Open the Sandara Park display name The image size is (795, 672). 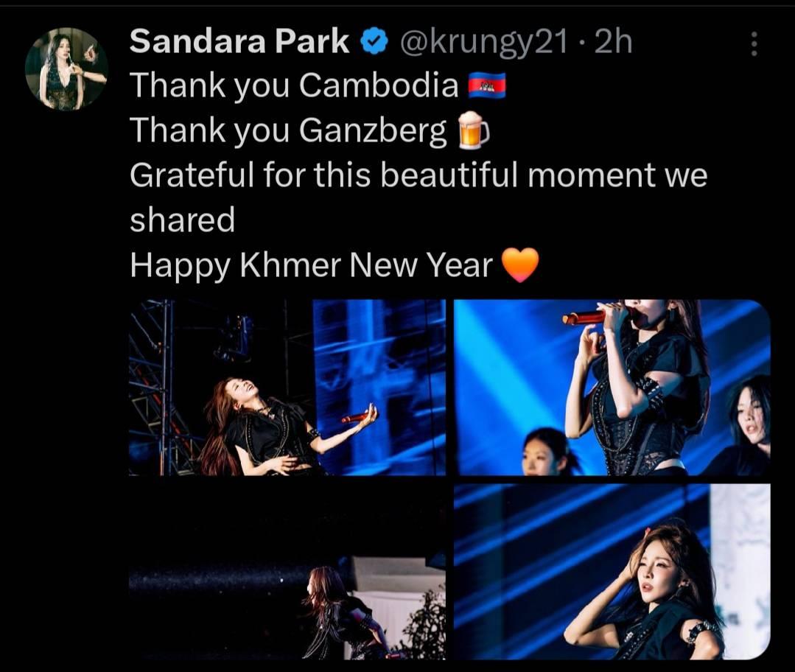click(x=239, y=41)
